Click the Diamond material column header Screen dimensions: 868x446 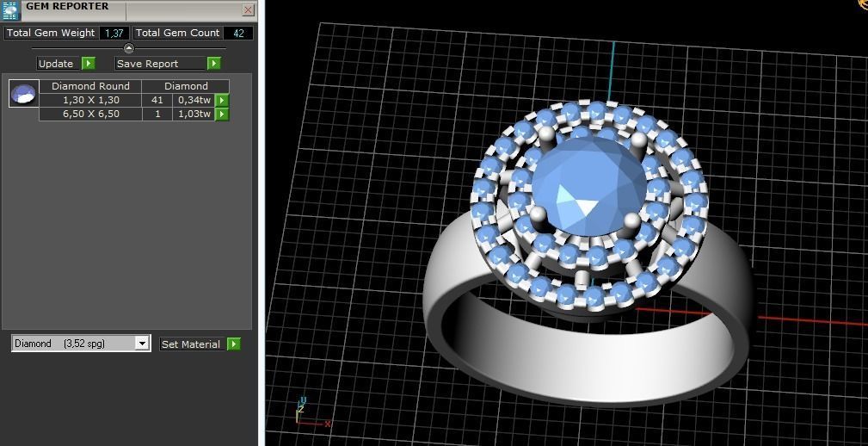[x=186, y=86]
